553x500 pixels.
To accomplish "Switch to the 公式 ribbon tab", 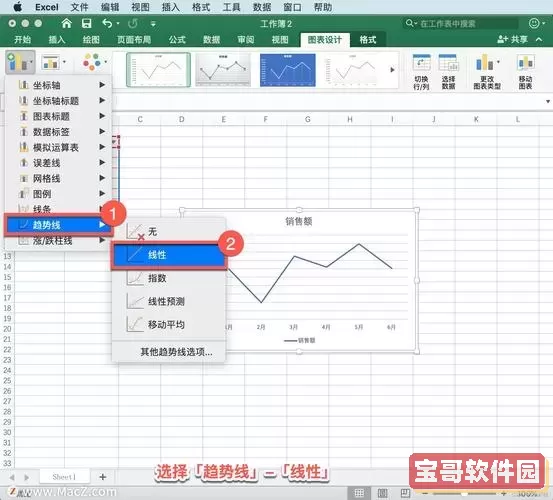I will [x=177, y=39].
